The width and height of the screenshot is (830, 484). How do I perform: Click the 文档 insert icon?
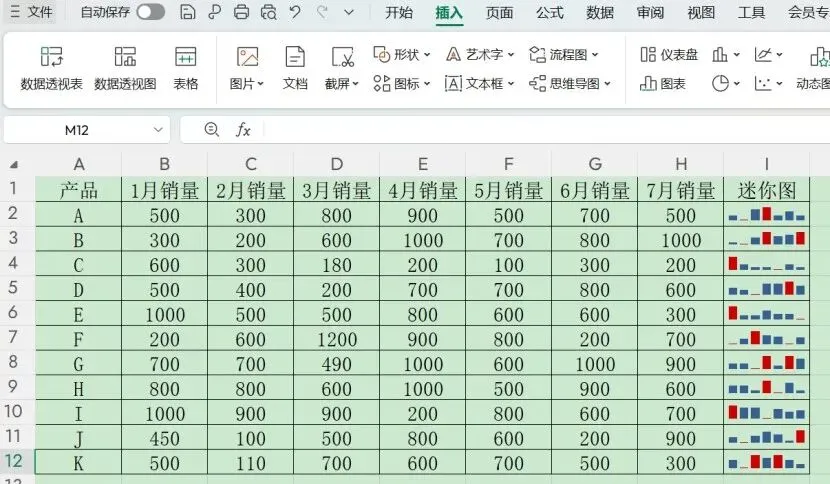(295, 68)
